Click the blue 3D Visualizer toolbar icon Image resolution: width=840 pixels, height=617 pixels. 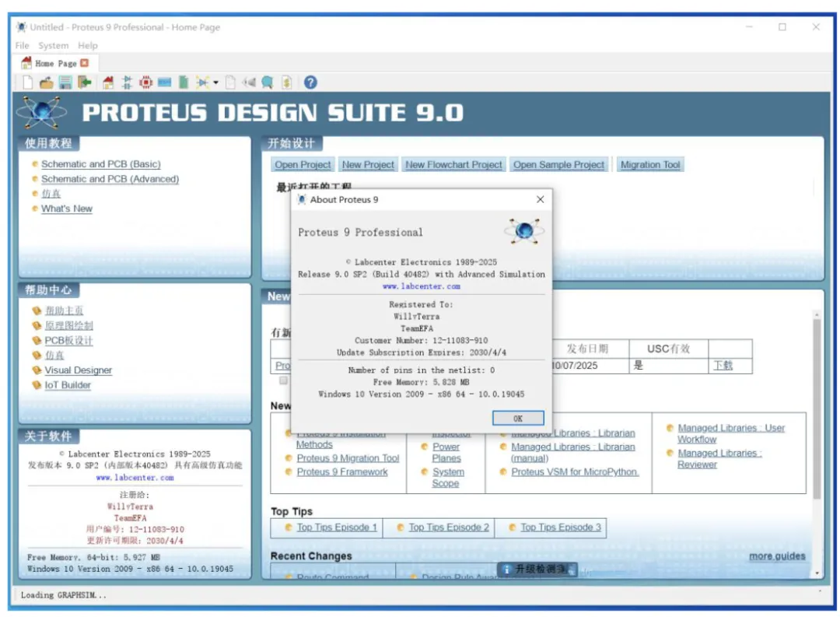[x=164, y=82]
